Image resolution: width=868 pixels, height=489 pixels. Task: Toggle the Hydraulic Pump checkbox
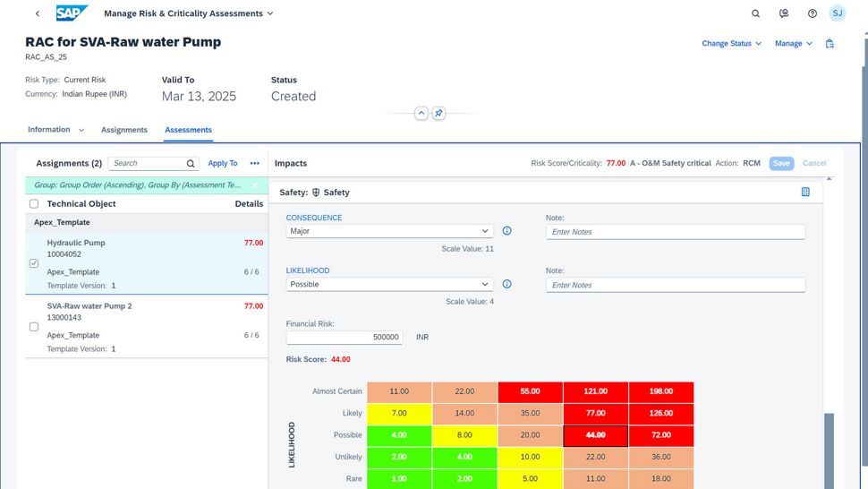[x=34, y=263]
